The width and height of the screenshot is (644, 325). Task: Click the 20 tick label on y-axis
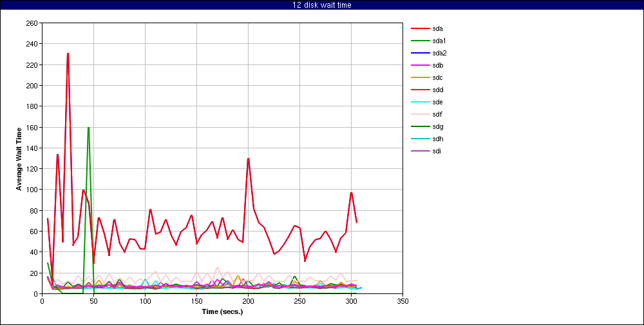[x=34, y=273]
